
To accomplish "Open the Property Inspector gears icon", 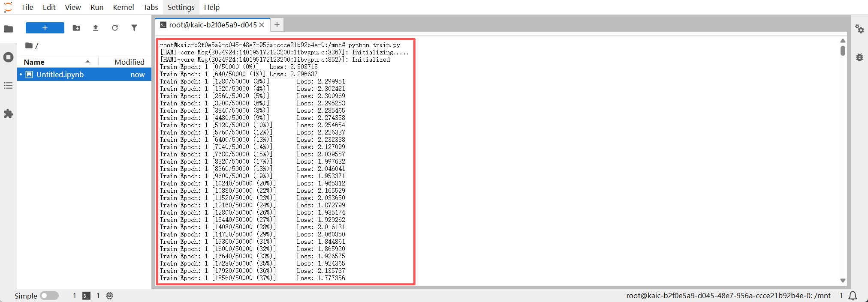I will pyautogui.click(x=859, y=29).
